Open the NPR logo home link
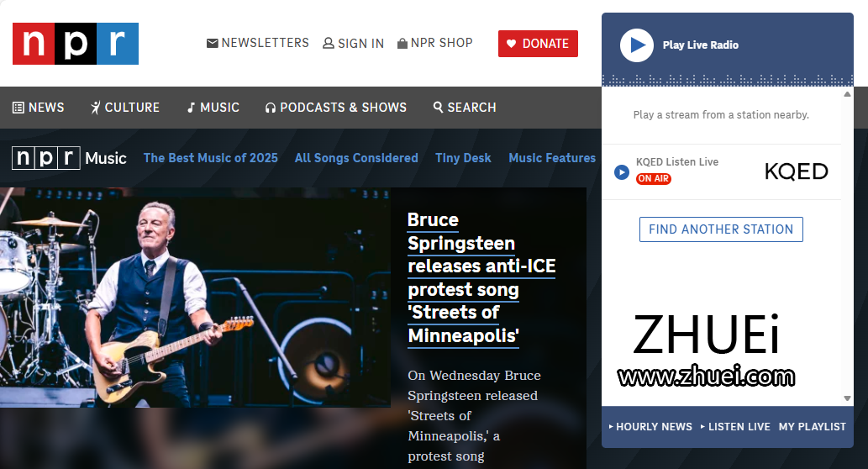This screenshot has height=469, width=868. [76, 44]
